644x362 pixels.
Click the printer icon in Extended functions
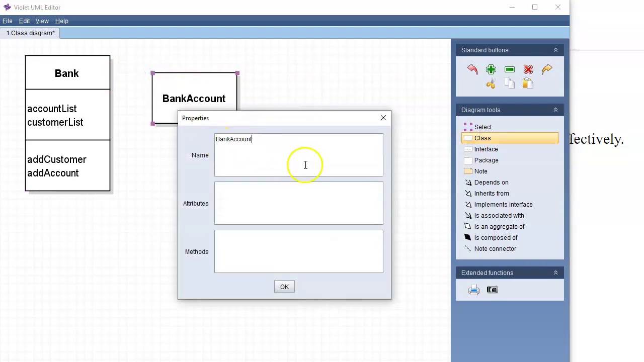[473, 290]
